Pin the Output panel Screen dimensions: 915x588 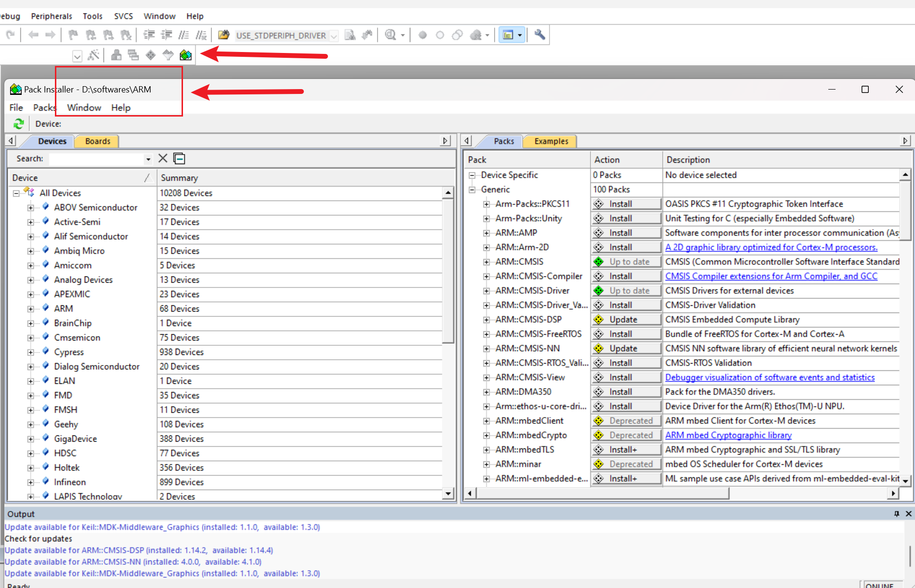pyautogui.click(x=896, y=514)
